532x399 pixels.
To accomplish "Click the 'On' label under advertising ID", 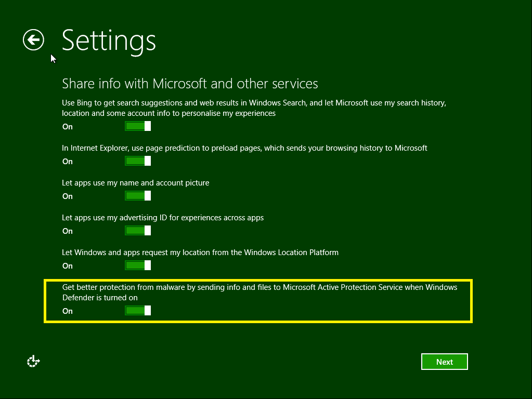I will pyautogui.click(x=68, y=231).
